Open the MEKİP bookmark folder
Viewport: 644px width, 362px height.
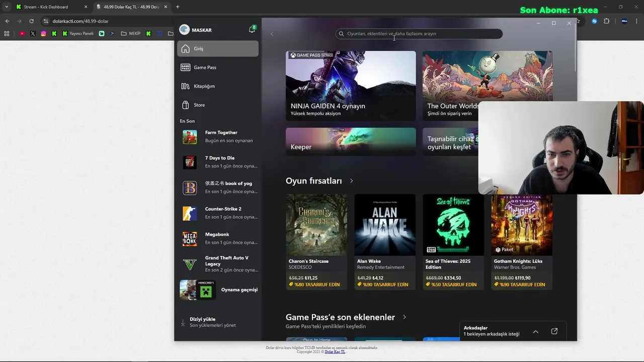tap(131, 34)
